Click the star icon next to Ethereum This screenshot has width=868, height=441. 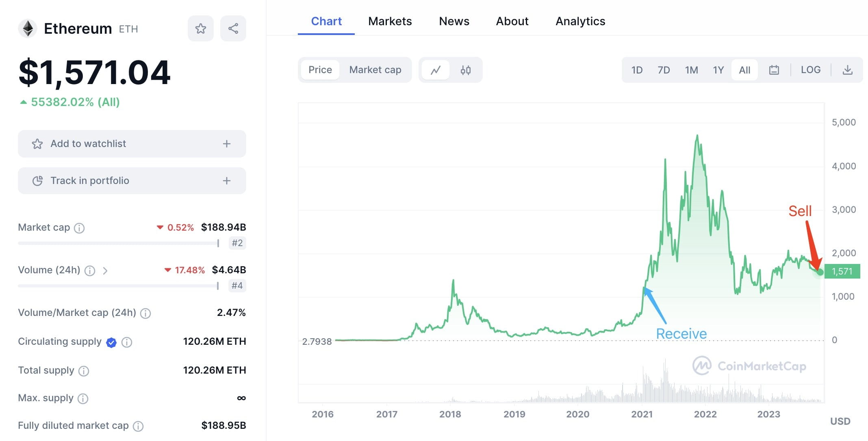click(200, 28)
